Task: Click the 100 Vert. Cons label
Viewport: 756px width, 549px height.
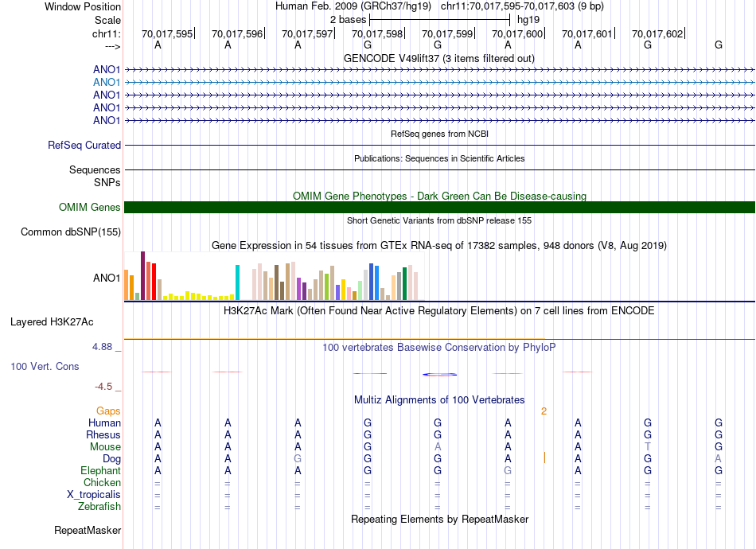Action: click(45, 367)
